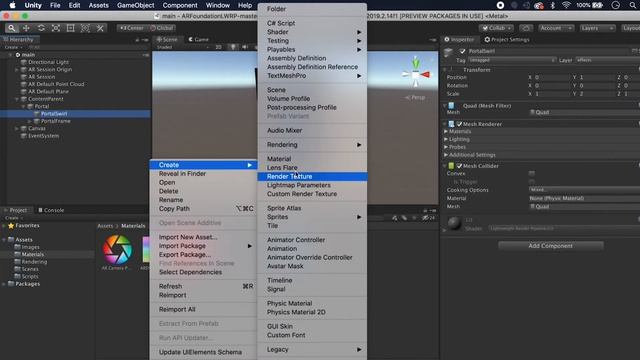
Task: Toggle Mesh Renderer enabled checkbox
Action: pos(459,124)
